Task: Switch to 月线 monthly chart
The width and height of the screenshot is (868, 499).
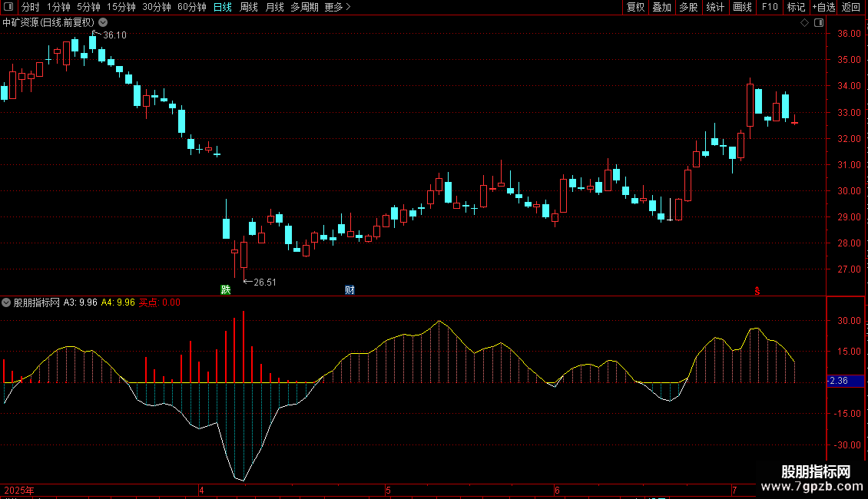Action: 274,7
